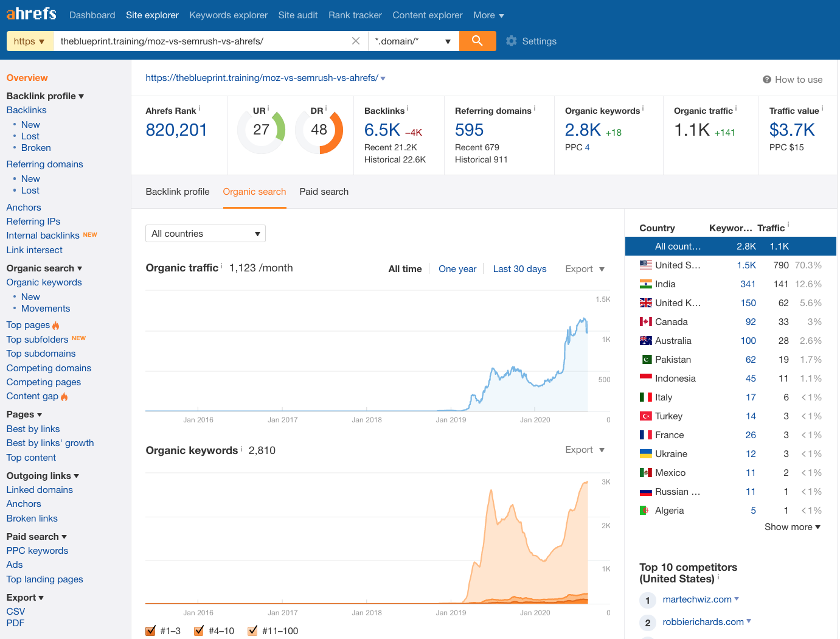
Task: Expand the More menu in top navigation
Action: [x=489, y=15]
